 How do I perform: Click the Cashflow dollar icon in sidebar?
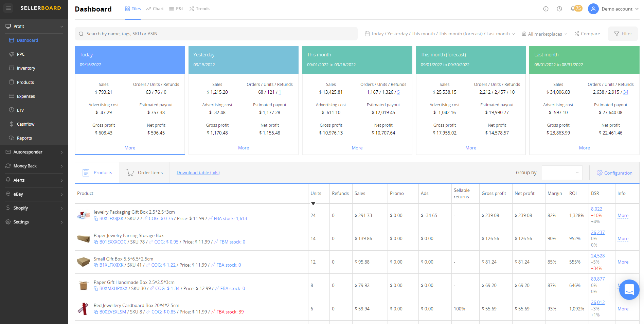point(12,124)
